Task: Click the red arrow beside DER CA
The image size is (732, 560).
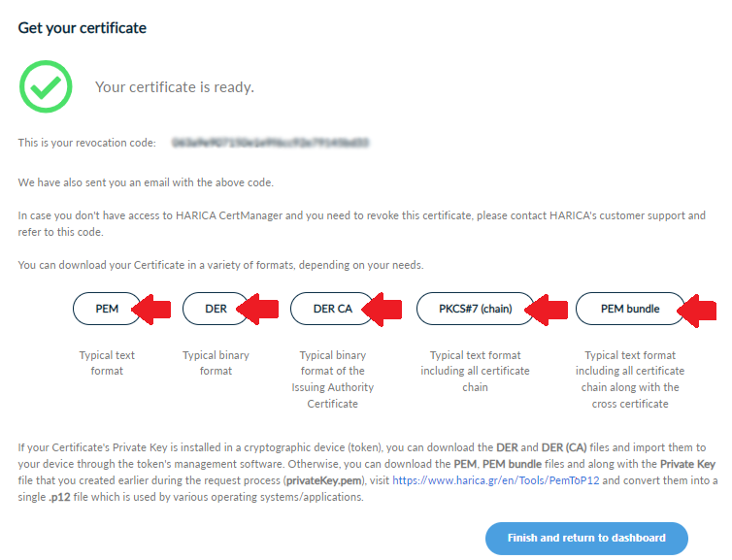Action: (x=380, y=309)
